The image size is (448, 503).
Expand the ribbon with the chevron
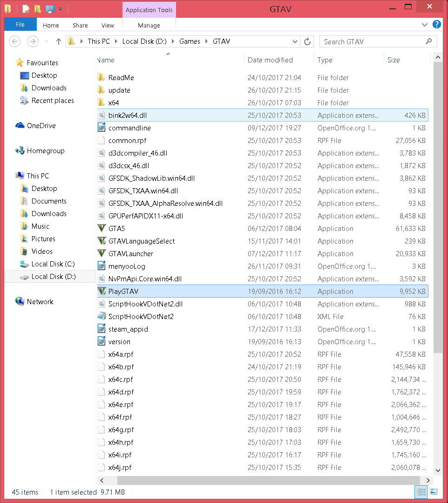coord(425,25)
